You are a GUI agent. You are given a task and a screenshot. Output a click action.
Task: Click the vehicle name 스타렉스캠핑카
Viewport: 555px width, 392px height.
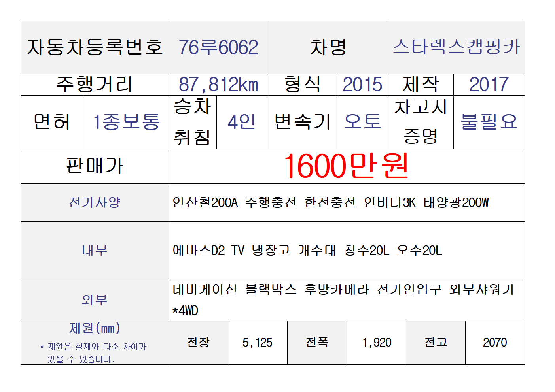point(456,47)
